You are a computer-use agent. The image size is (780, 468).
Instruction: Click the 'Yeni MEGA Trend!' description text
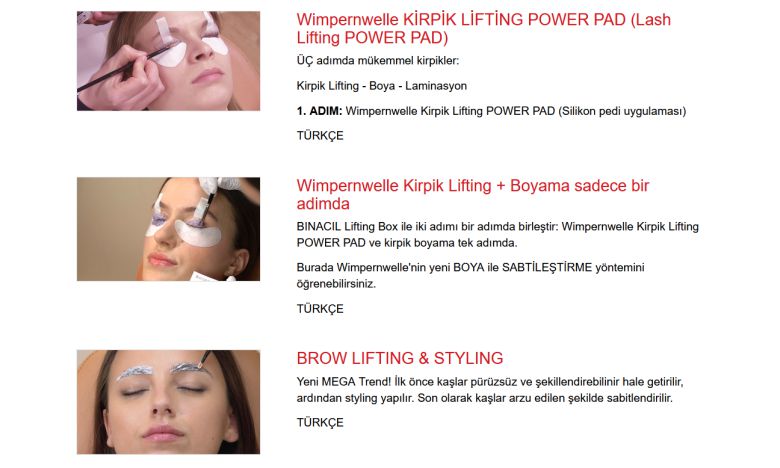coord(490,390)
